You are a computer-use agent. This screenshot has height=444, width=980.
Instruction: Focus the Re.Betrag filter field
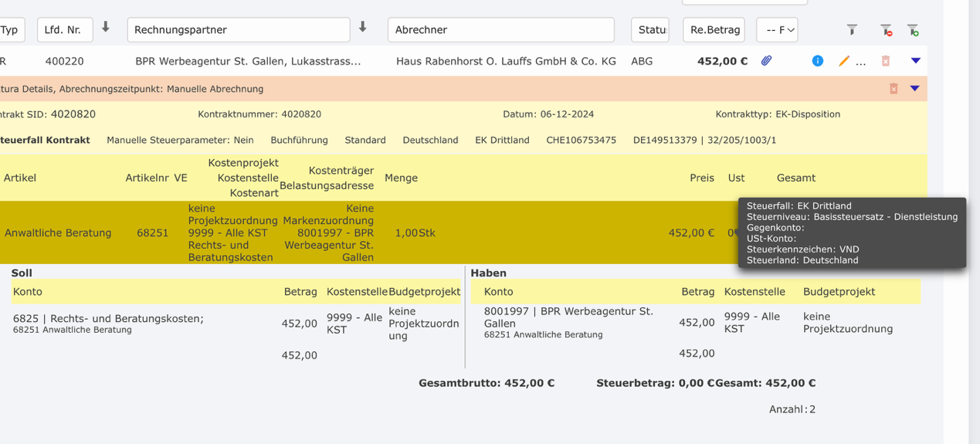pyautogui.click(x=714, y=30)
